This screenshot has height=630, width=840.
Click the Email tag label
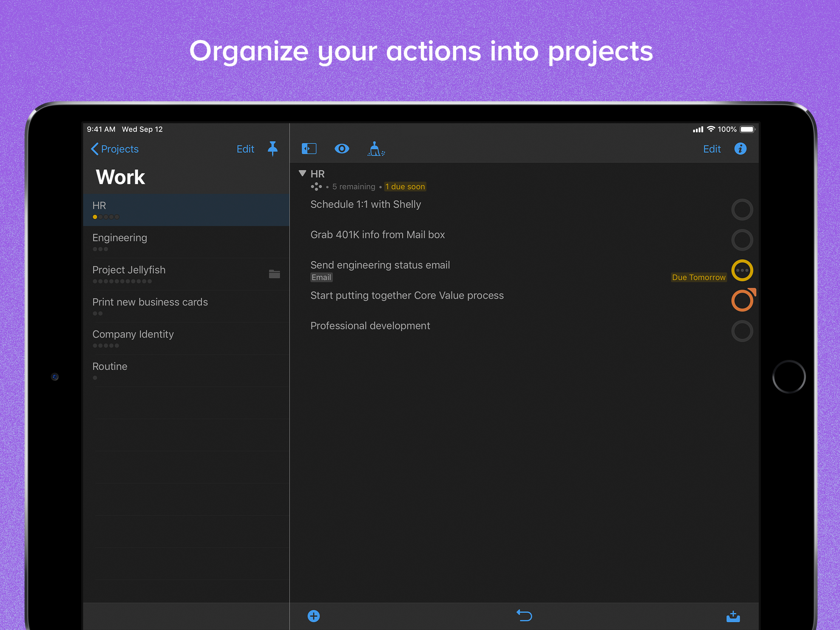tap(321, 277)
